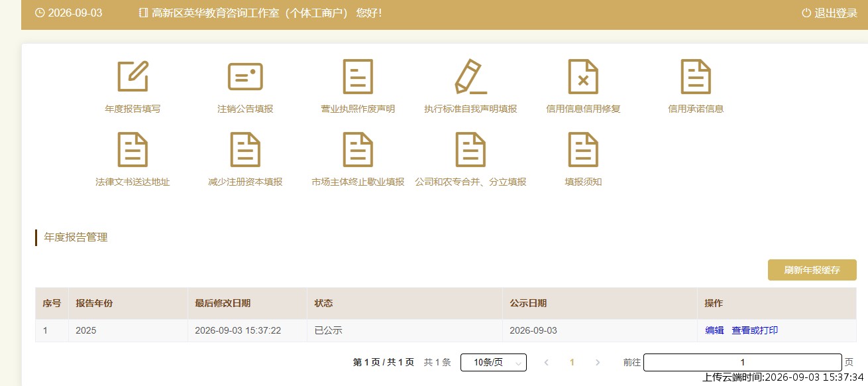Open the 信用信息信用修复 icon
This screenshot has height=386, width=868.
tap(583, 76)
